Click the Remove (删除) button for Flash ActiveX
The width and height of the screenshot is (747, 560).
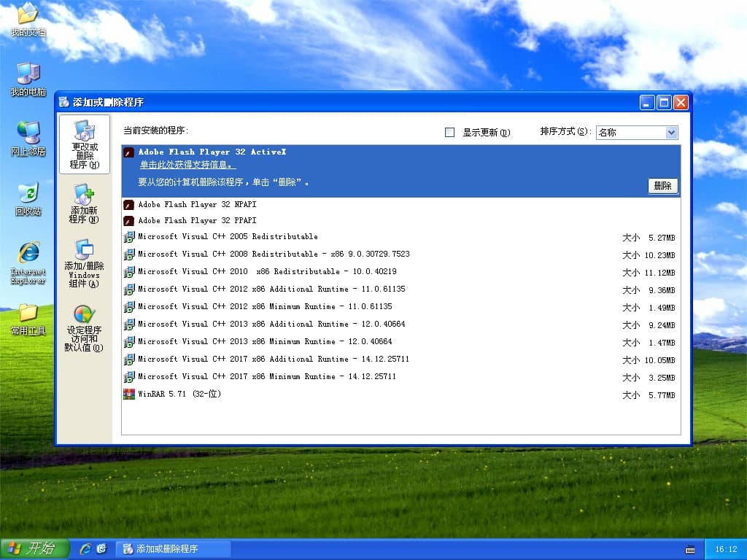662,186
